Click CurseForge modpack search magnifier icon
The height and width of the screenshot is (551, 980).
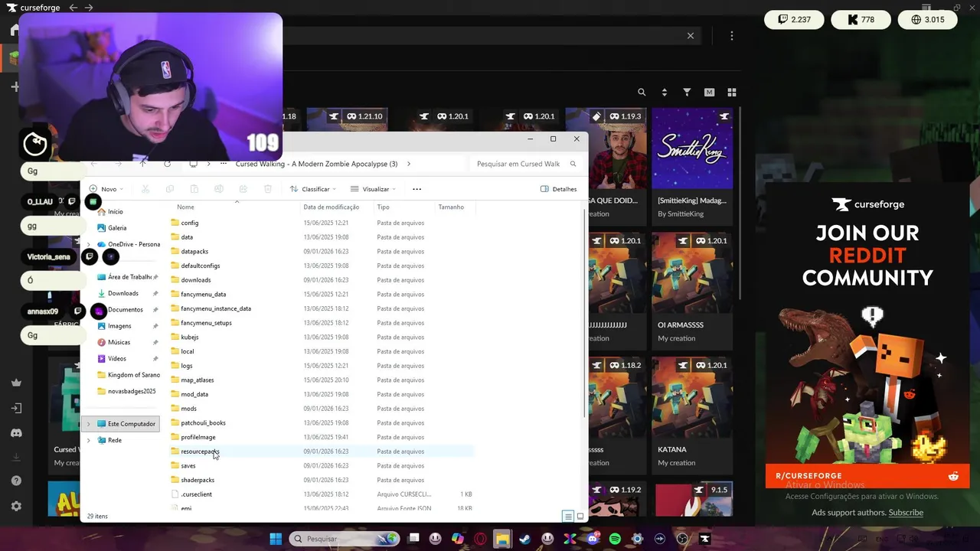pyautogui.click(x=642, y=92)
